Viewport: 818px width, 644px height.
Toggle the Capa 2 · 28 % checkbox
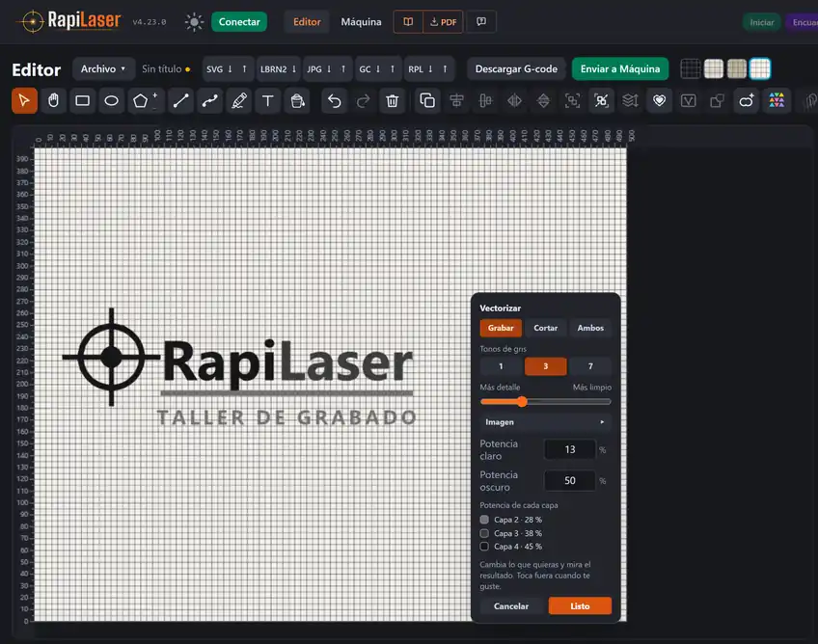pos(484,520)
